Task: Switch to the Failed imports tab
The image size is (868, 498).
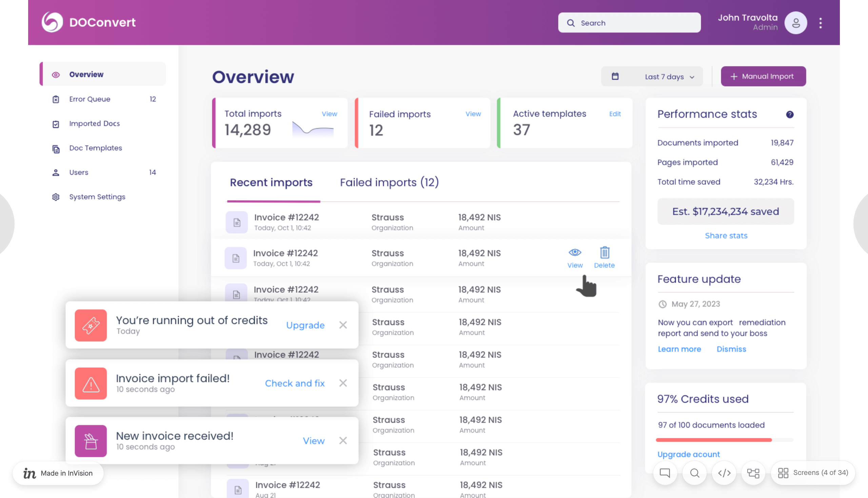Action: [389, 182]
